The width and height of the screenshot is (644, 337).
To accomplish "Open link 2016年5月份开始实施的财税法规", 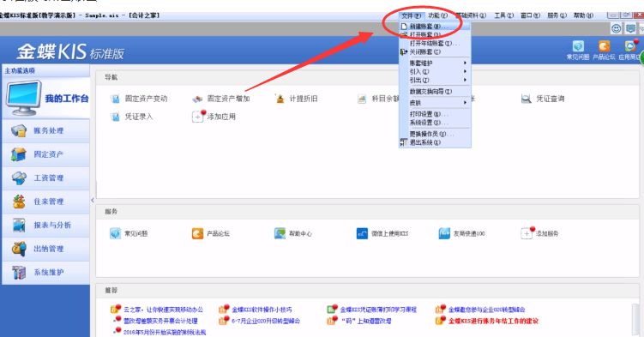I will pos(165,333).
